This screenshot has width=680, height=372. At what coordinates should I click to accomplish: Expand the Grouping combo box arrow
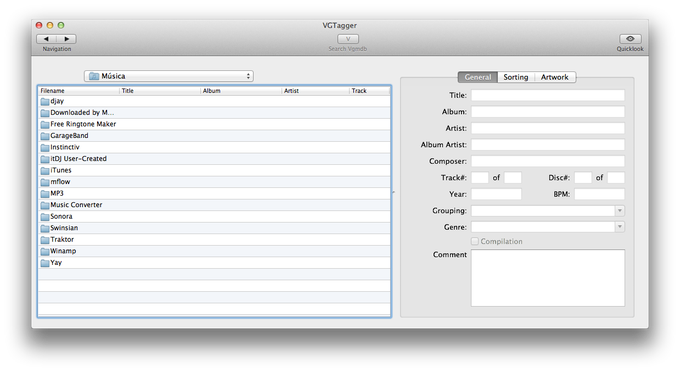pyautogui.click(x=620, y=211)
